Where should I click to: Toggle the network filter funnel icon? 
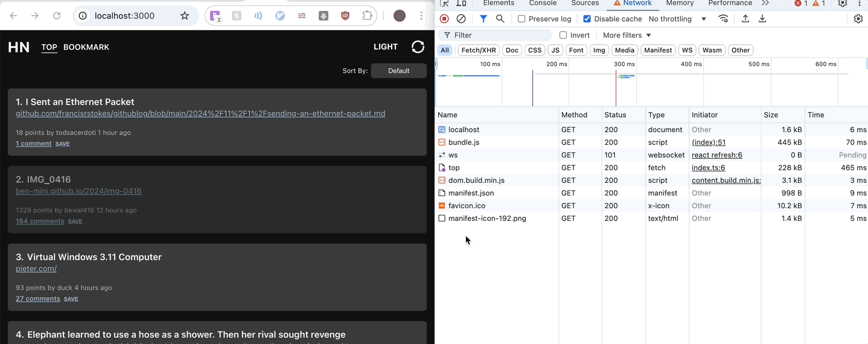pos(483,19)
